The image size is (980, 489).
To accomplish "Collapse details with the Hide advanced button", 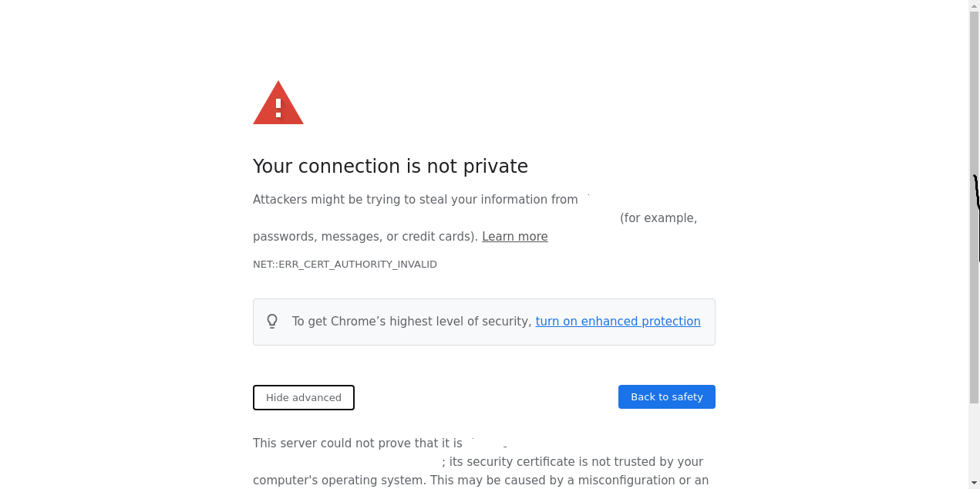I will pyautogui.click(x=303, y=397).
